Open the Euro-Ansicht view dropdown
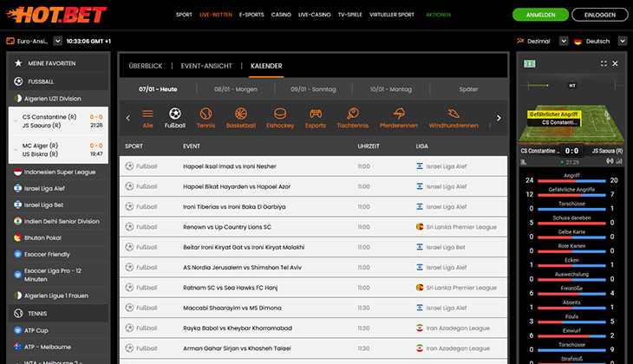633x364 pixels. pos(58,41)
